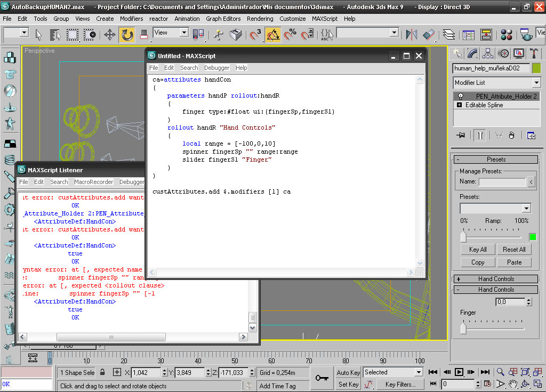The image size is (546, 392).
Task: Click Reset All button
Action: coord(514,250)
